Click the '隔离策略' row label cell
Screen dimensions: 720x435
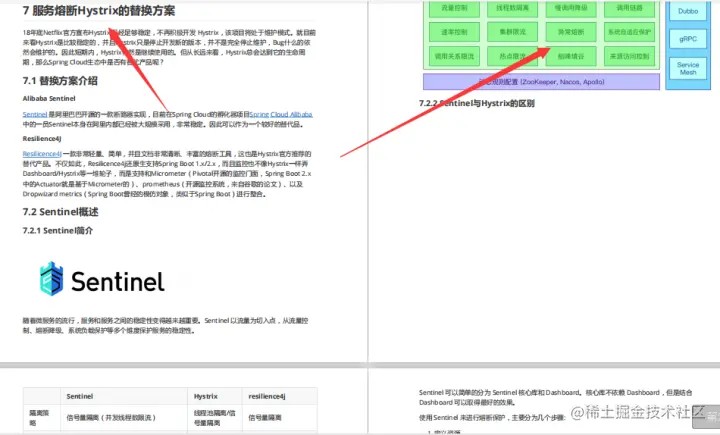42,418
